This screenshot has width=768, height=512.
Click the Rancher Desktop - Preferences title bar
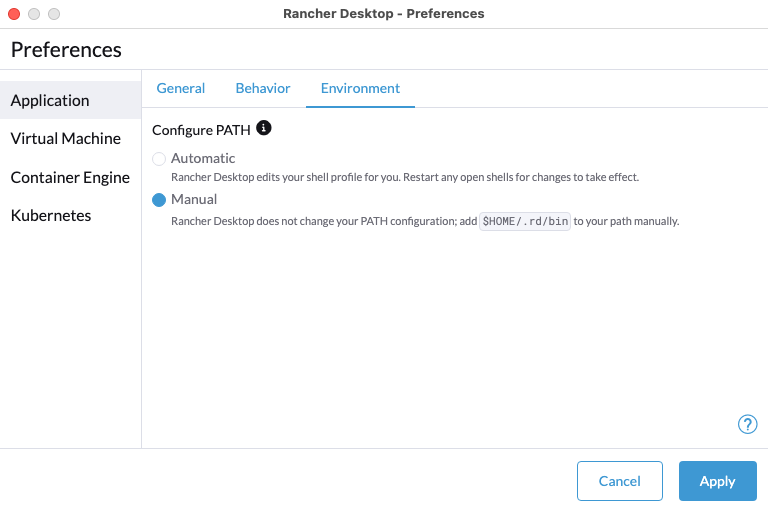[384, 14]
